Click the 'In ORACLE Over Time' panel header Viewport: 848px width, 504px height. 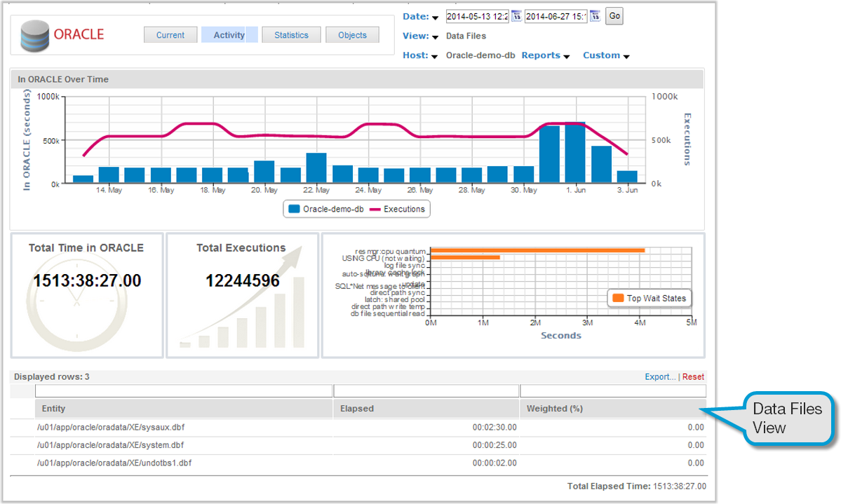[x=357, y=79]
